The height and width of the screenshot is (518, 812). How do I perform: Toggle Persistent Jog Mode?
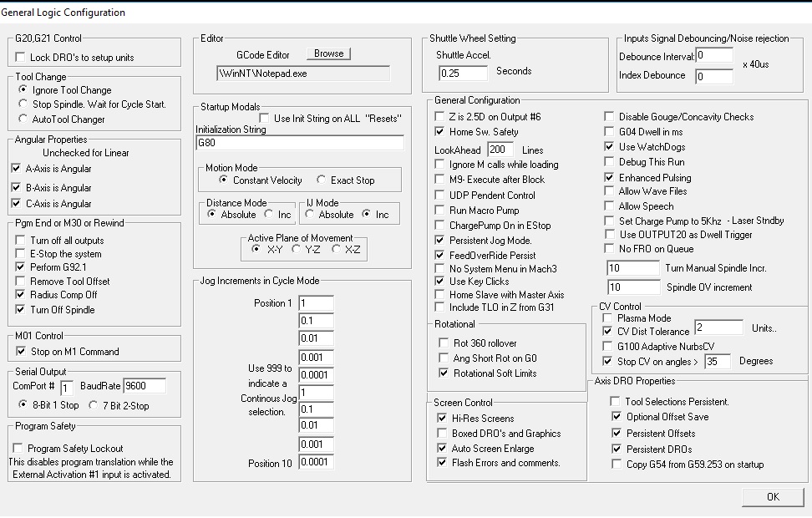(x=439, y=241)
